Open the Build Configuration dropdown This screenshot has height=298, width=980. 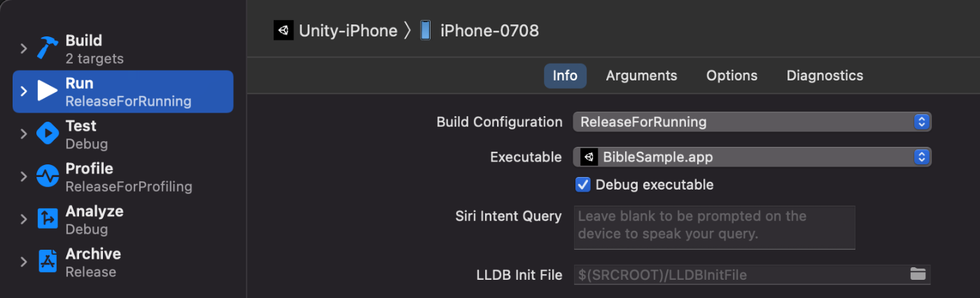[751, 122]
